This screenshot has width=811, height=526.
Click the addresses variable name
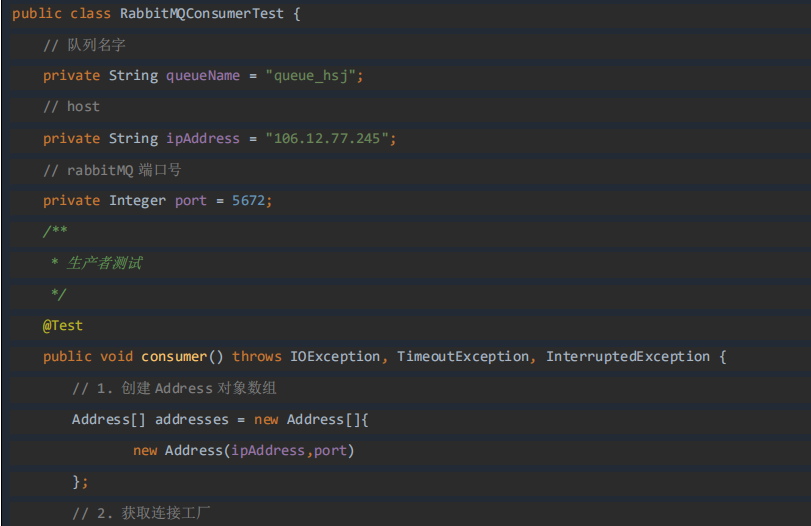pos(192,419)
